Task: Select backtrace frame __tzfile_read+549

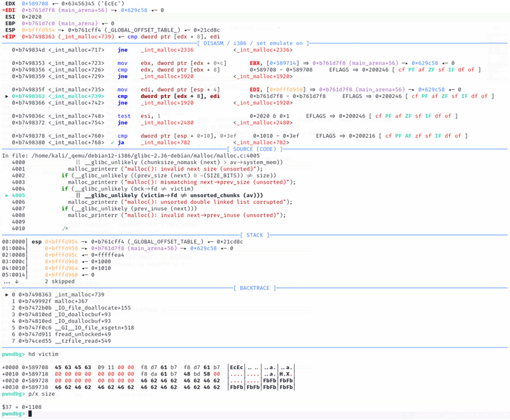Action: tap(61, 341)
